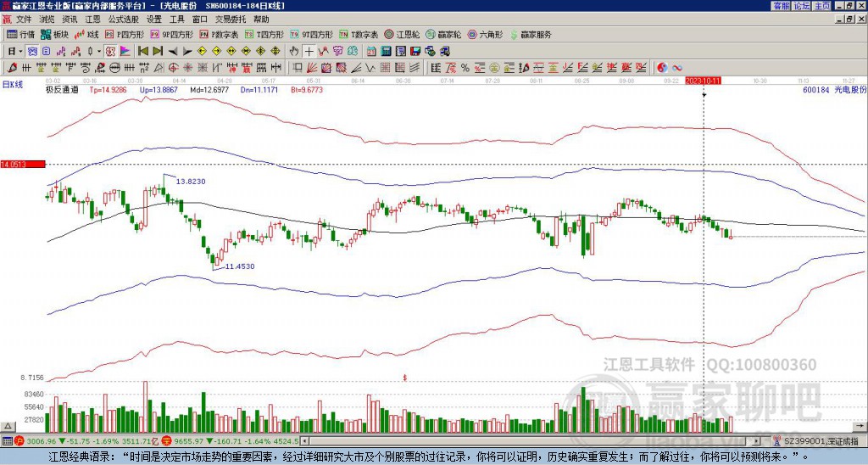Select the red pencil drawing tool
This screenshot has width=868, height=465.
(11, 68)
